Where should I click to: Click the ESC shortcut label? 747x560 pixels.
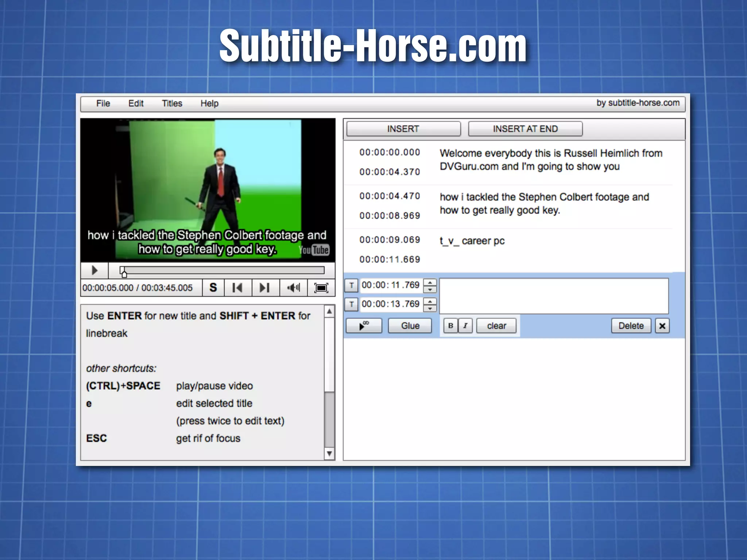pyautogui.click(x=96, y=438)
